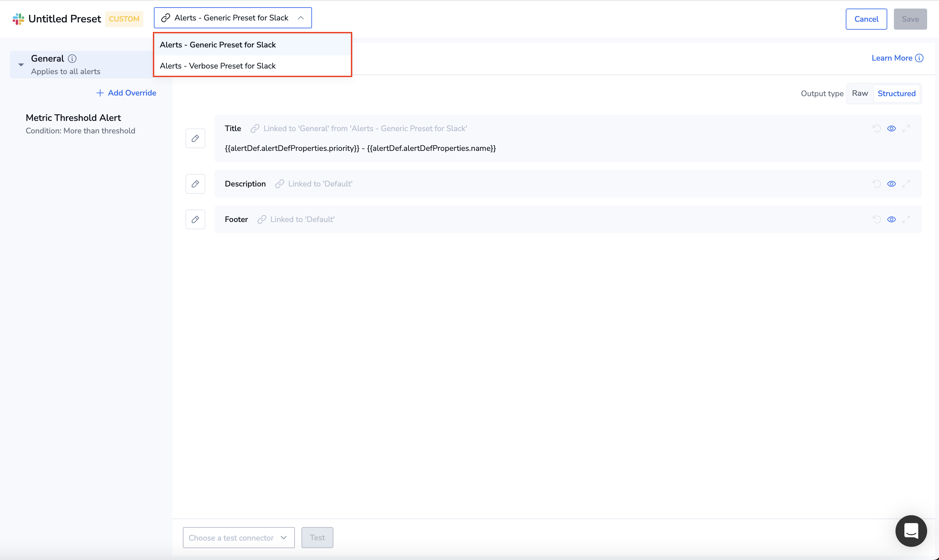Open the chat support widget
This screenshot has height=560, width=939.
(911, 531)
